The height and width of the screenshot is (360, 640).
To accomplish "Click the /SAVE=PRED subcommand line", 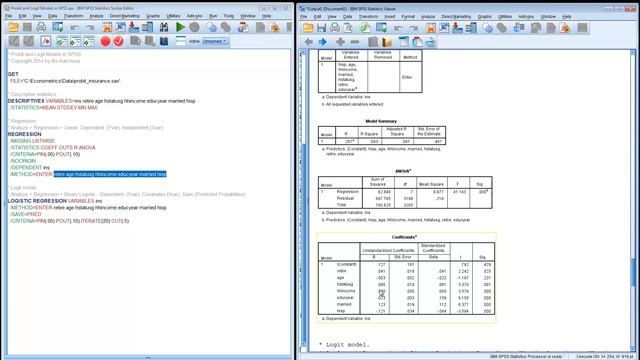I will [x=26, y=214].
